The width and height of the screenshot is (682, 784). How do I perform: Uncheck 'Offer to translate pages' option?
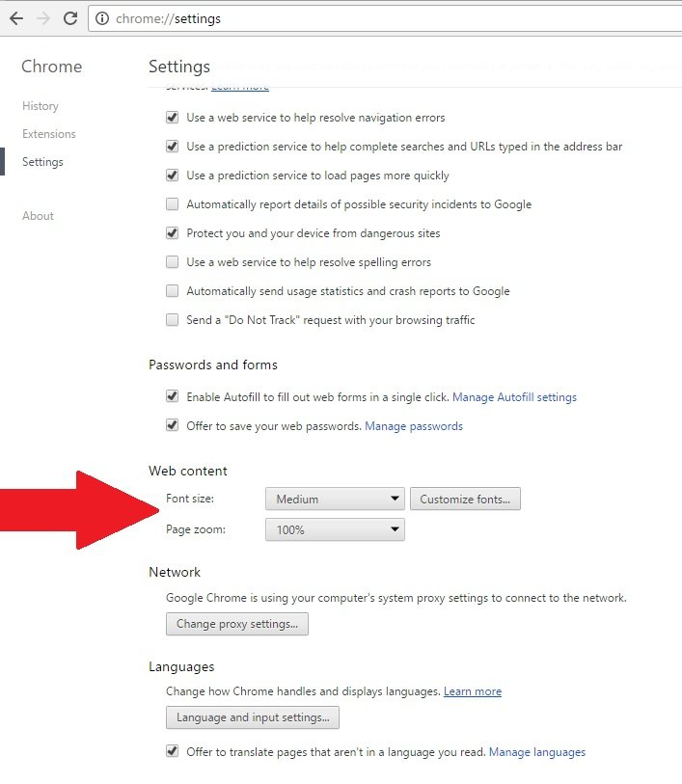pyautogui.click(x=173, y=752)
